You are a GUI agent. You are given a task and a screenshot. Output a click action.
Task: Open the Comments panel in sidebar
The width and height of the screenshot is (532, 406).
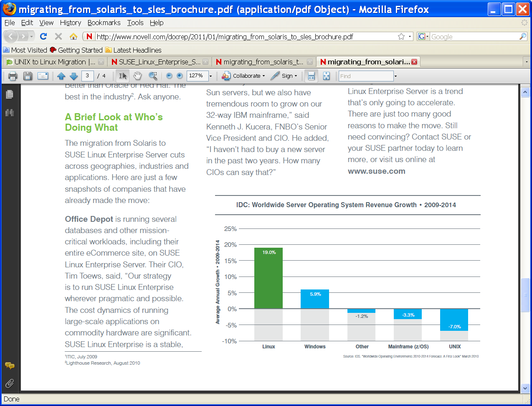10,366
